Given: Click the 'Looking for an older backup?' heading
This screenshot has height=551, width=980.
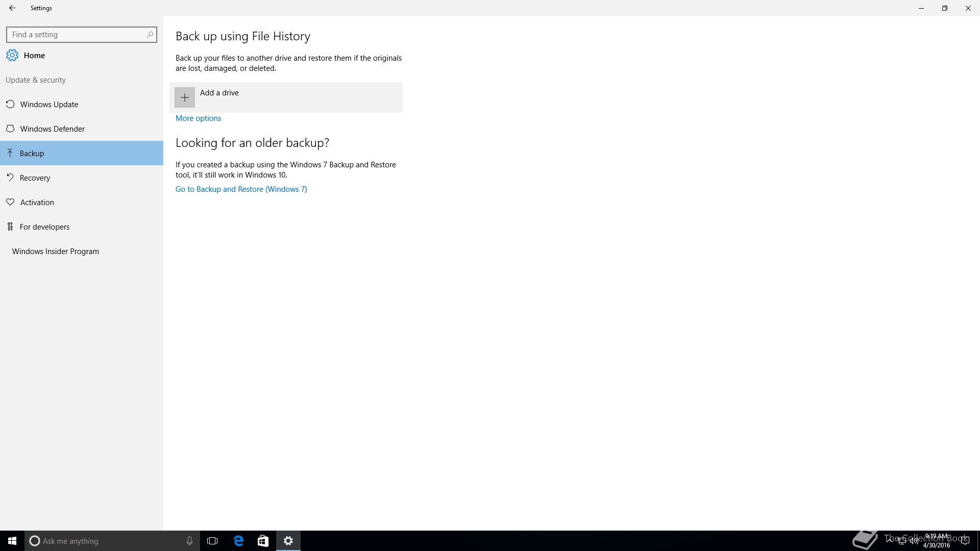Looking at the screenshot, I should point(252,143).
